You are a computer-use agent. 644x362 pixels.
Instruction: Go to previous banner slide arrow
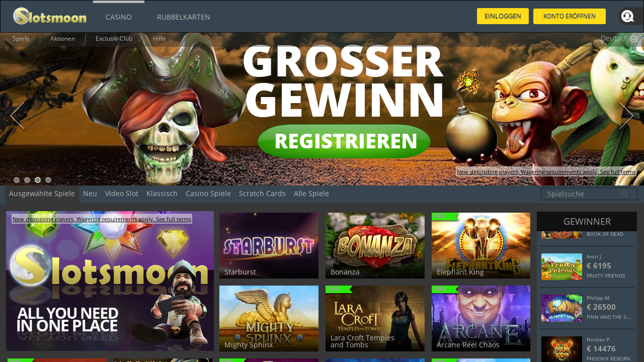pyautogui.click(x=17, y=116)
